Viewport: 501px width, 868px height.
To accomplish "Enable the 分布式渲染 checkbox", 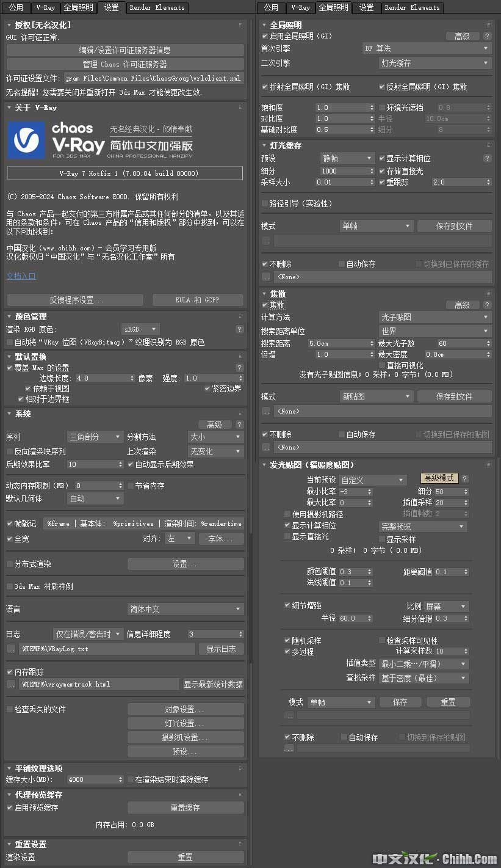I will (10, 564).
